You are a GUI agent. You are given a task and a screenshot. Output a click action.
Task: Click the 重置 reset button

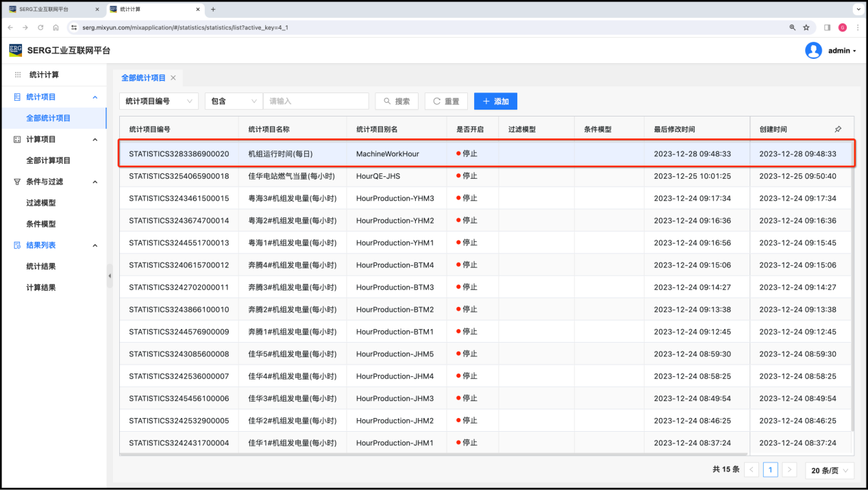point(445,101)
